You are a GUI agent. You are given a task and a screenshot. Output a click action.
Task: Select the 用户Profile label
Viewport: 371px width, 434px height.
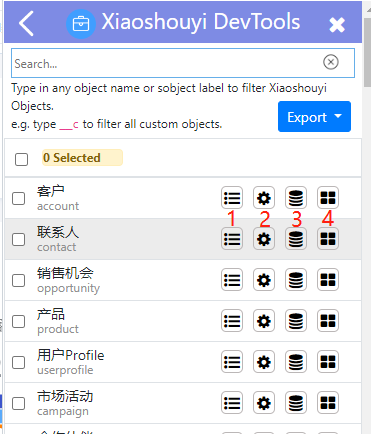70,355
